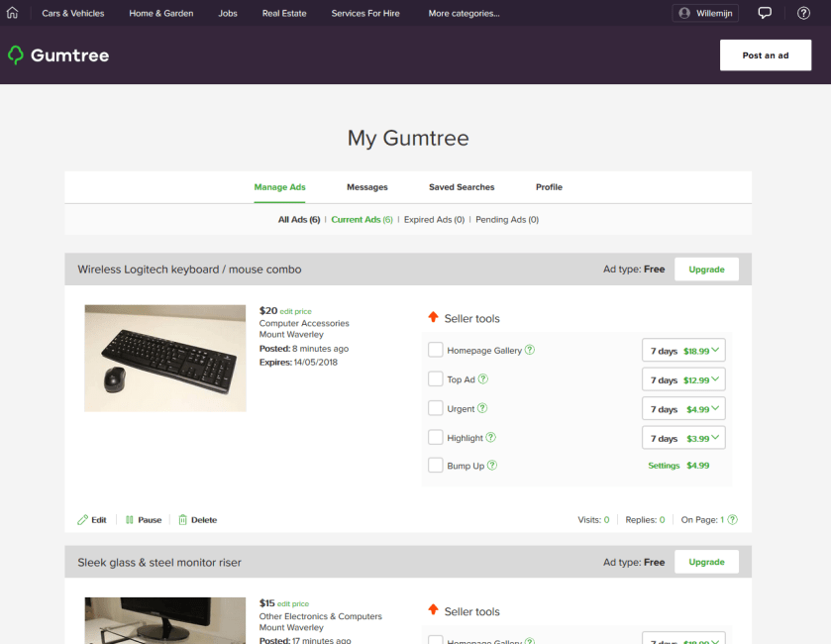This screenshot has width=831, height=644.
Task: Click help icon next to Homepage Gallery
Action: point(530,350)
